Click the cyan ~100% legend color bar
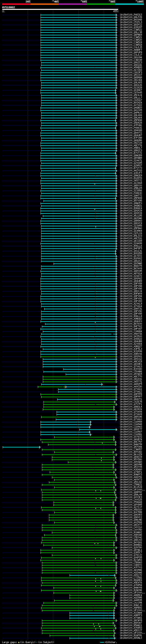146x644 pixels. [130, 4]
